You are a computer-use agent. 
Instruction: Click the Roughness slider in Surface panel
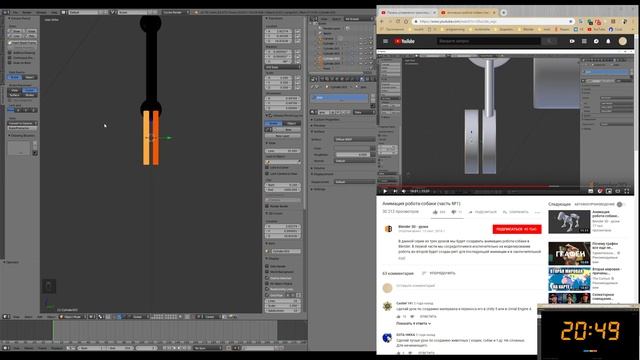(354, 155)
